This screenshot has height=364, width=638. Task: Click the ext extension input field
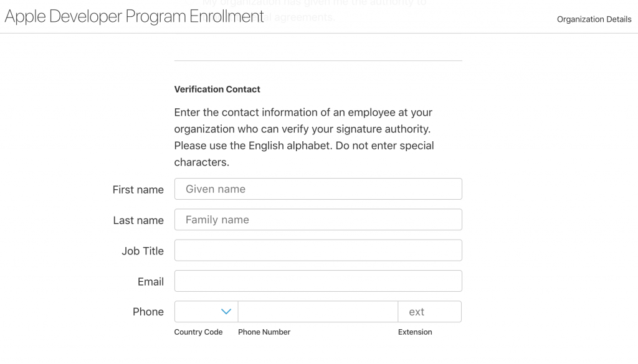click(430, 311)
